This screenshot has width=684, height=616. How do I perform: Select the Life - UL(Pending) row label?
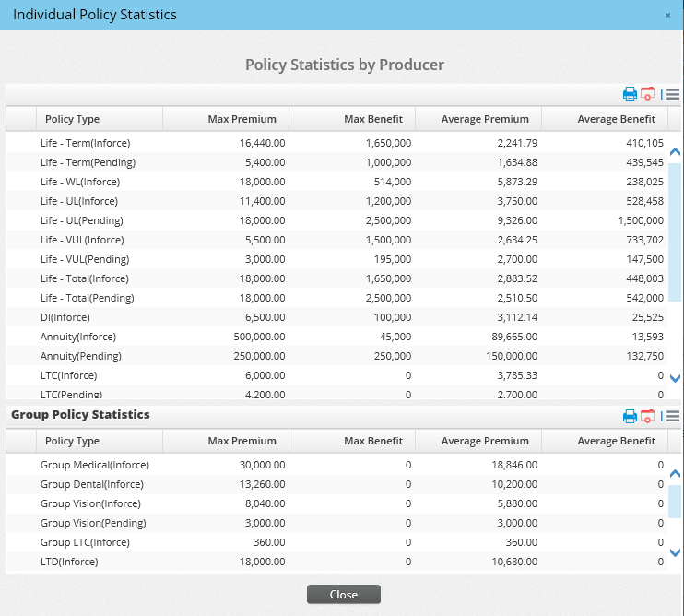pos(82,220)
